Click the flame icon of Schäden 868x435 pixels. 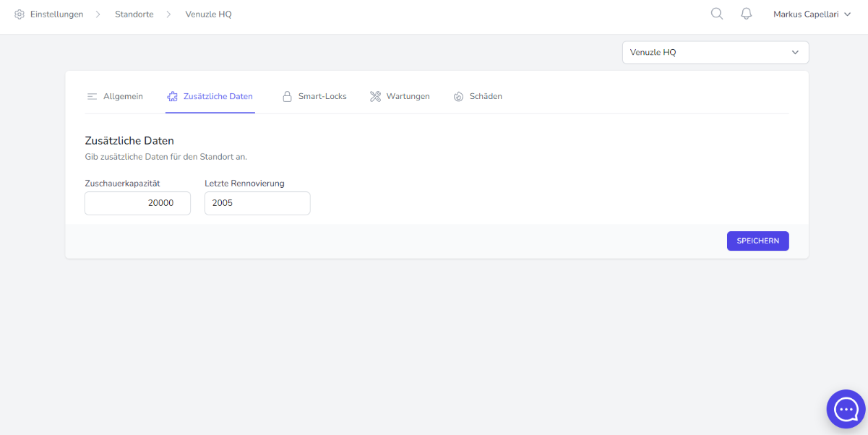pos(458,96)
